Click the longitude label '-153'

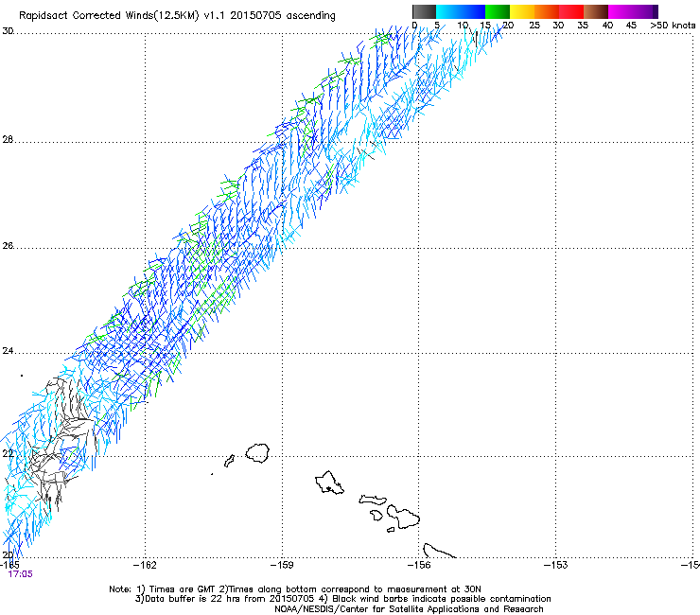click(x=556, y=565)
